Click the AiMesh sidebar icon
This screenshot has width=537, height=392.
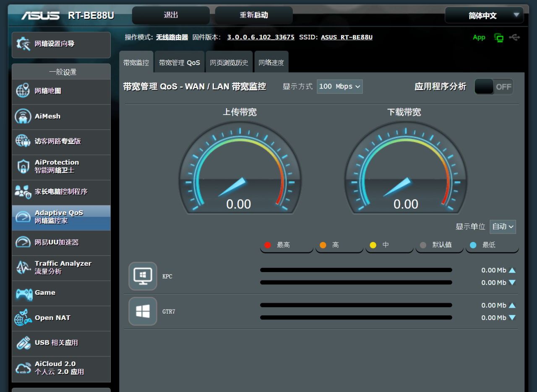pos(23,116)
